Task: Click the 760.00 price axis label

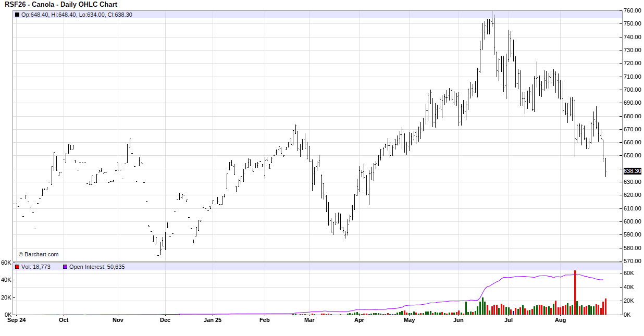Action: tap(632, 10)
